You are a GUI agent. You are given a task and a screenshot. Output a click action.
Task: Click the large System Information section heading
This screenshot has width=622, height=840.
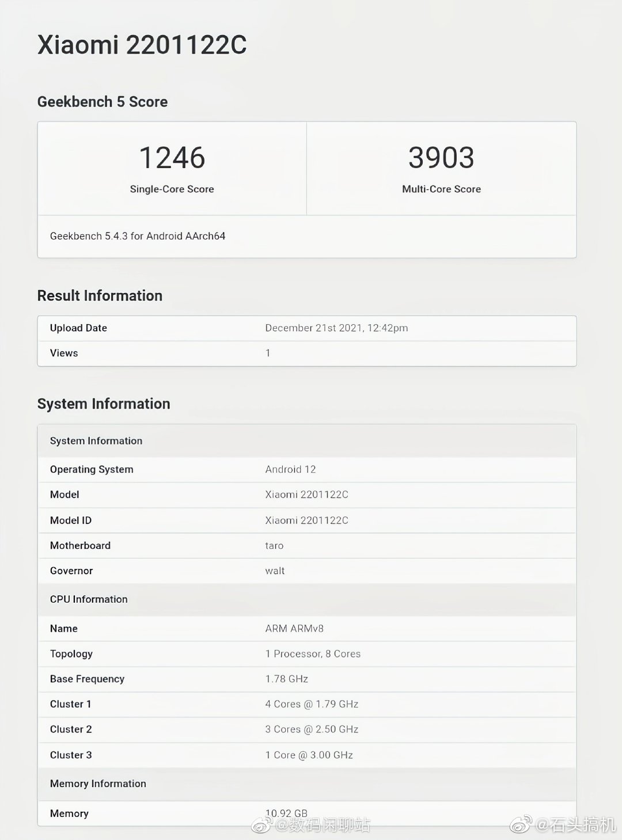(x=104, y=404)
